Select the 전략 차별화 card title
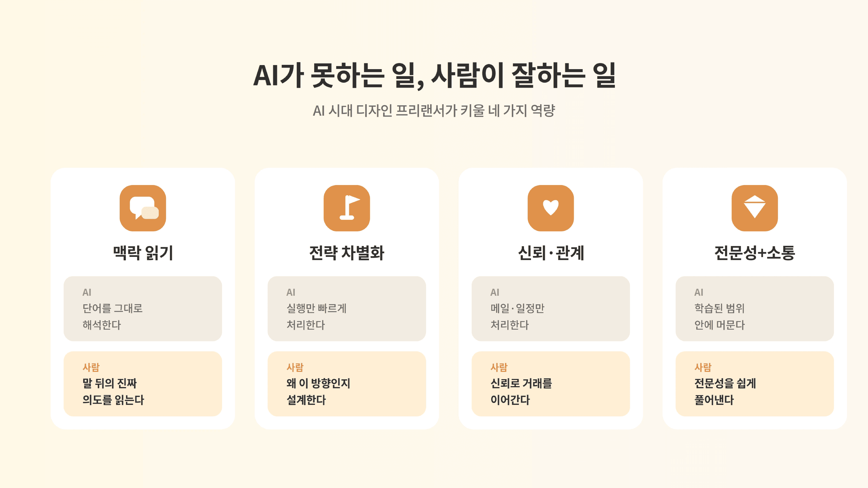Image resolution: width=868 pixels, height=488 pixels. click(x=347, y=253)
